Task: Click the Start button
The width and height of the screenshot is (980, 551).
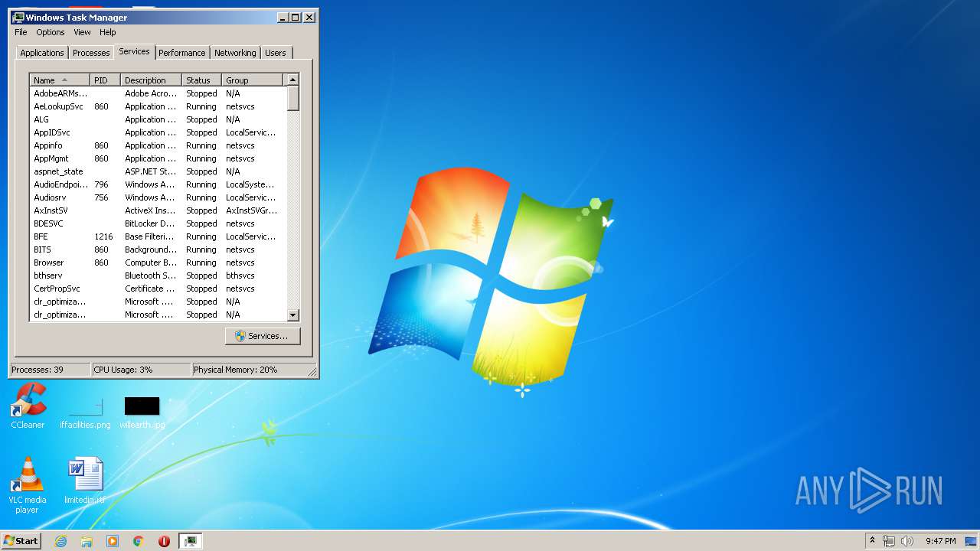Action: [x=21, y=541]
